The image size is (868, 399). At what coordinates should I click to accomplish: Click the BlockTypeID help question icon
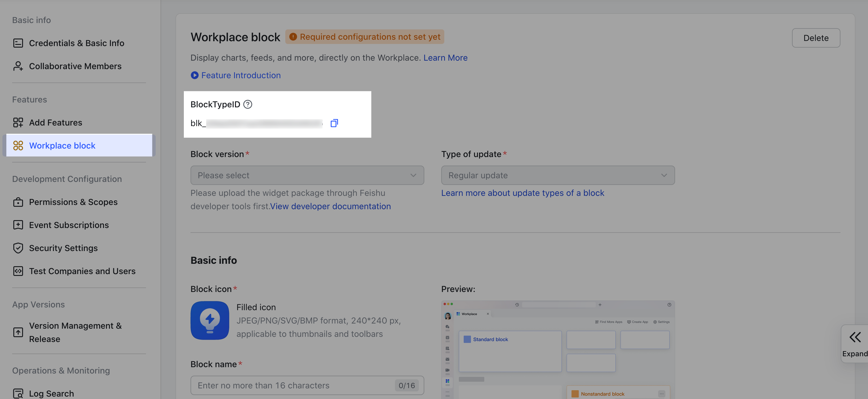[248, 105]
